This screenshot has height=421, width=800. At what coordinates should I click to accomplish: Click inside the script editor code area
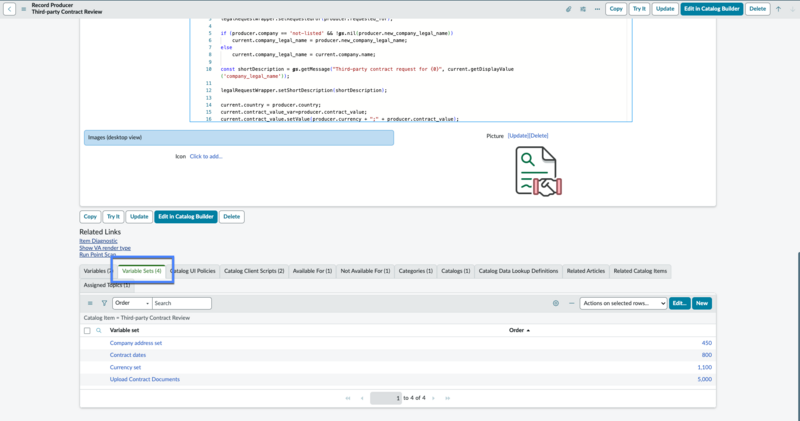click(x=411, y=69)
